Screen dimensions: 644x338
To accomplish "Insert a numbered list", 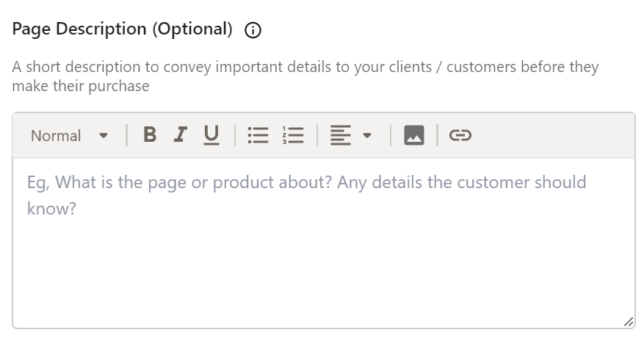I will [294, 135].
